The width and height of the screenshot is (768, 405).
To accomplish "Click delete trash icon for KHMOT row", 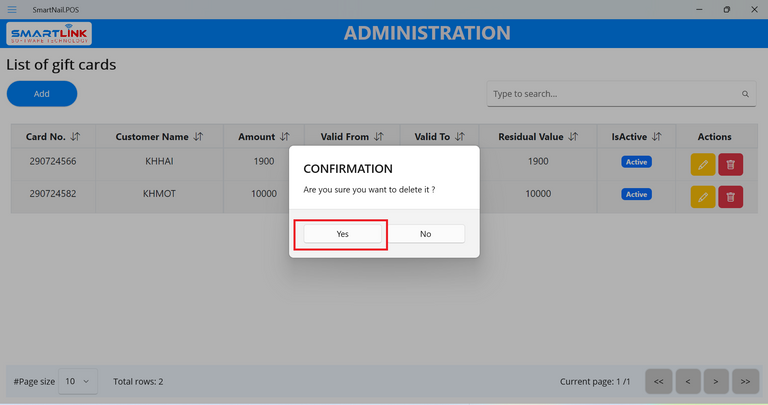I will click(731, 196).
